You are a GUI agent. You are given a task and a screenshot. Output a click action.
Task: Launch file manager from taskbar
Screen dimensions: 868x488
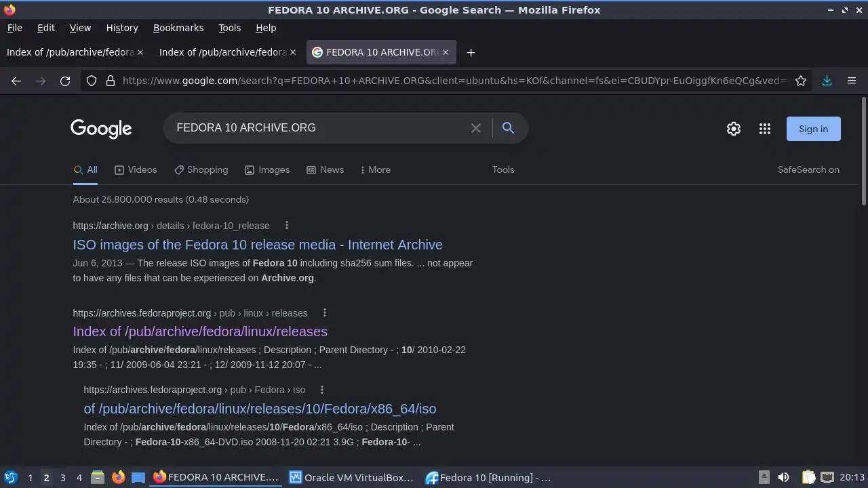pyautogui.click(x=97, y=477)
